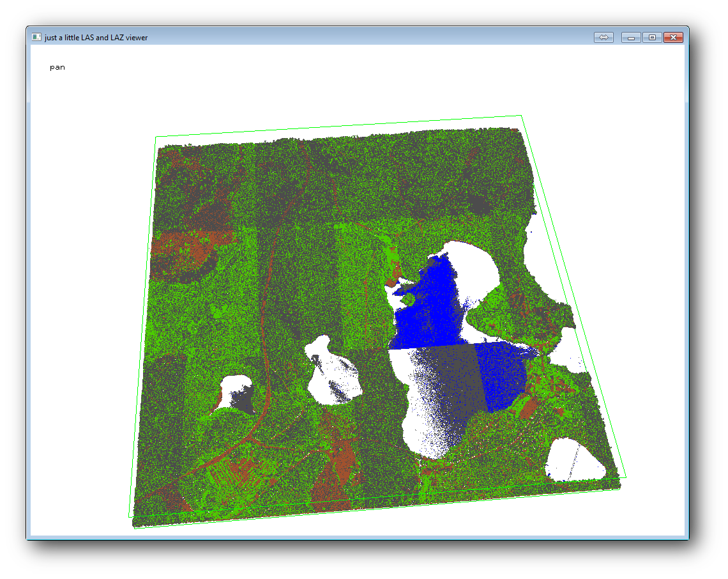Viewport: 728px width, 579px height.
Task: Click the bottom-left corner of the green bounding box
Action: [x=129, y=517]
